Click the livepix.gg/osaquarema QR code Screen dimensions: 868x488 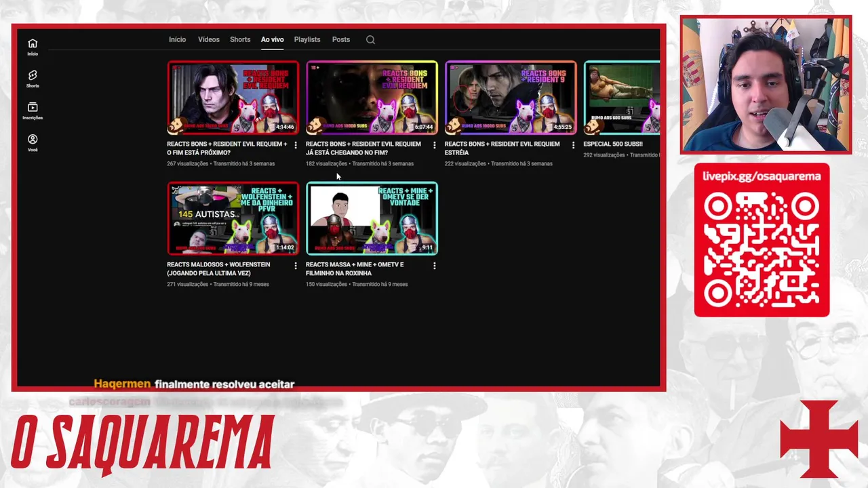tap(762, 249)
